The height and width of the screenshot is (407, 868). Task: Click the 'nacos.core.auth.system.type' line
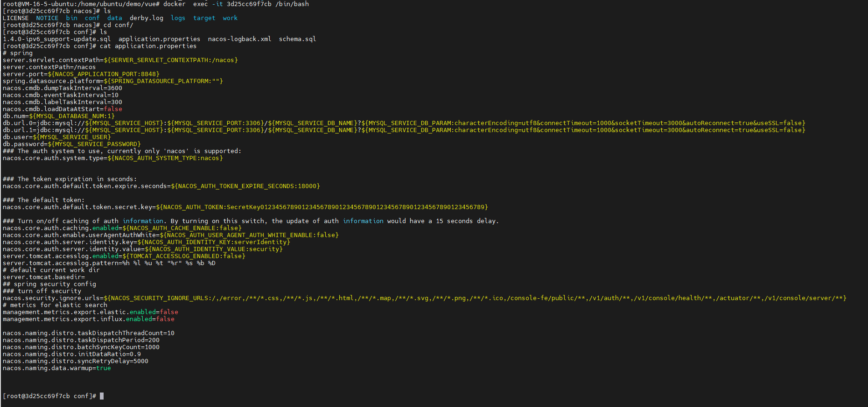click(x=113, y=158)
